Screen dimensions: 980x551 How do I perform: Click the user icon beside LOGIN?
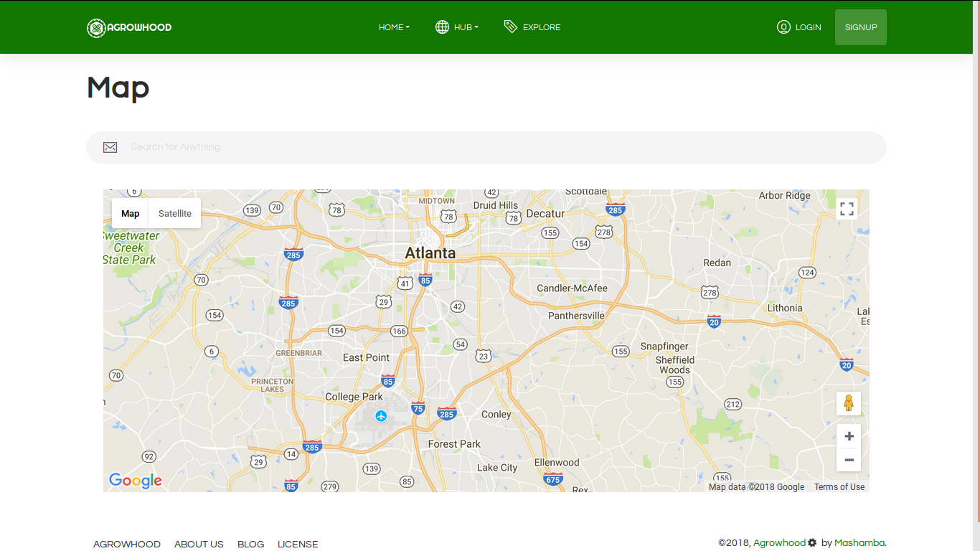pyautogui.click(x=783, y=27)
